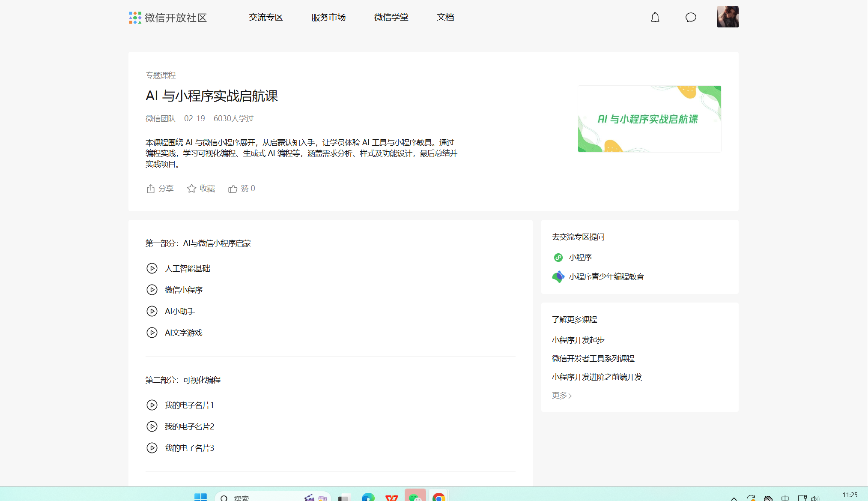
Task: Play the 人工智能基础 lesson icon
Action: click(x=152, y=268)
